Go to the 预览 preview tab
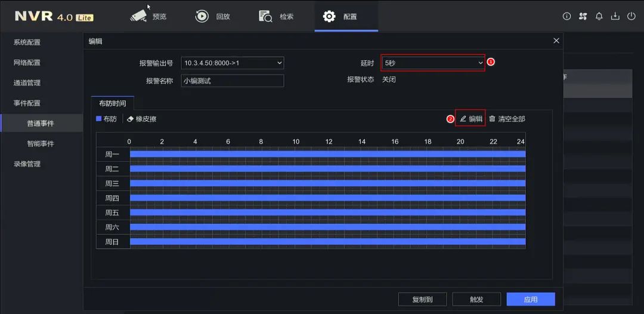Screen dimensions: 644x314 tap(148, 16)
